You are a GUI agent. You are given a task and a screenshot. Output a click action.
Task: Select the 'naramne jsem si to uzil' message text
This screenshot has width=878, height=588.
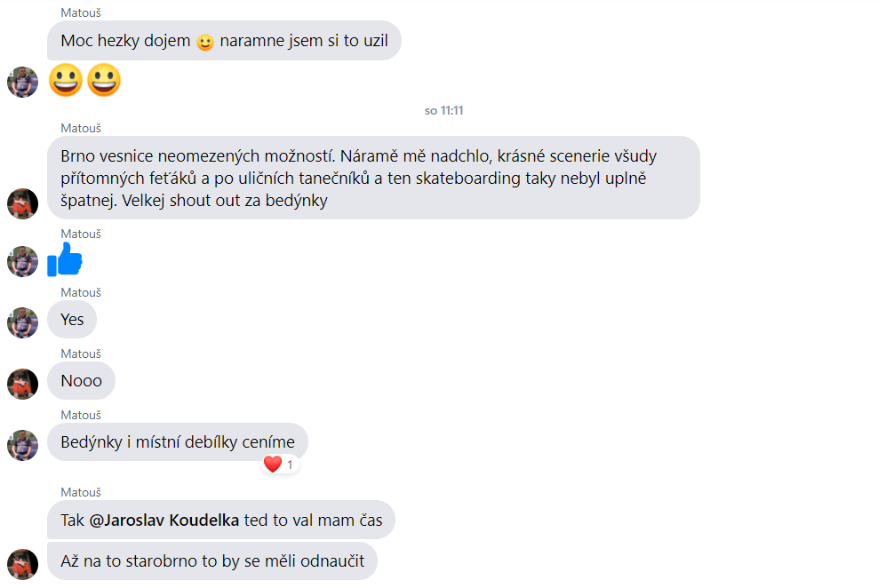304,41
